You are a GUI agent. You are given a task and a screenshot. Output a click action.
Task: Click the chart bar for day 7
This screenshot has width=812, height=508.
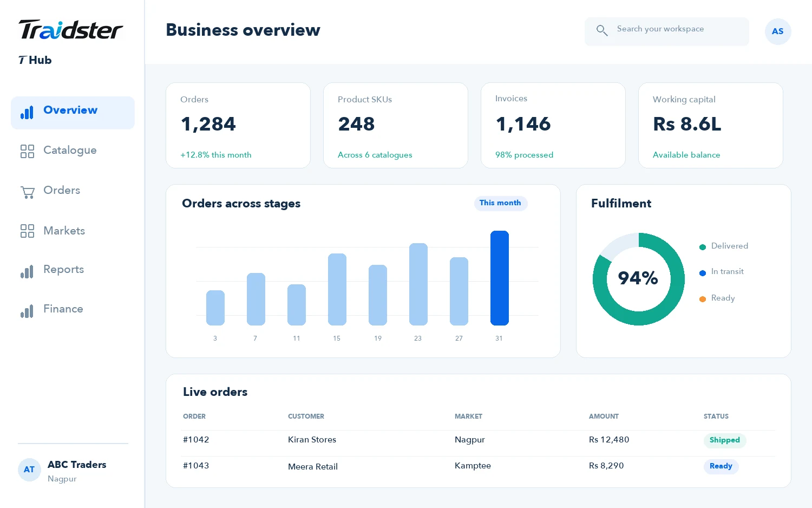[256, 299]
